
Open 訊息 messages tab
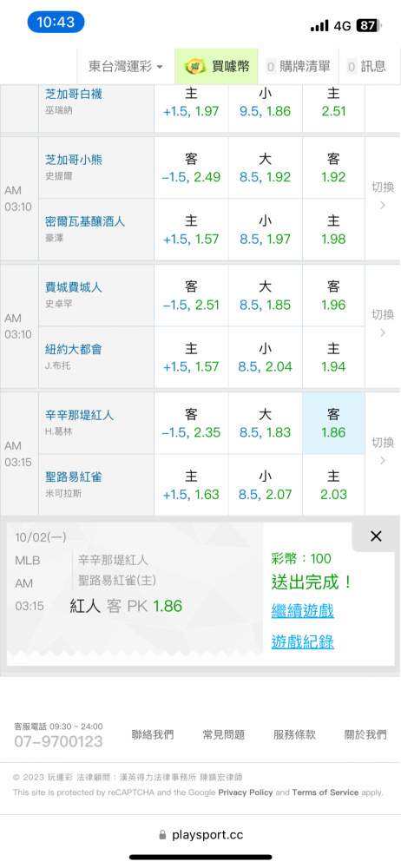point(366,67)
